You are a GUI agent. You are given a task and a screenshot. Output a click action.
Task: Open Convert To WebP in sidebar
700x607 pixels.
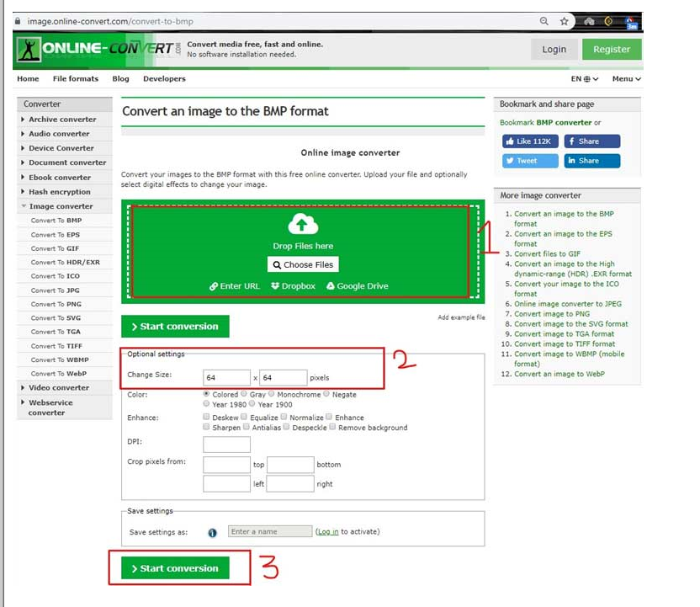pyautogui.click(x=59, y=374)
